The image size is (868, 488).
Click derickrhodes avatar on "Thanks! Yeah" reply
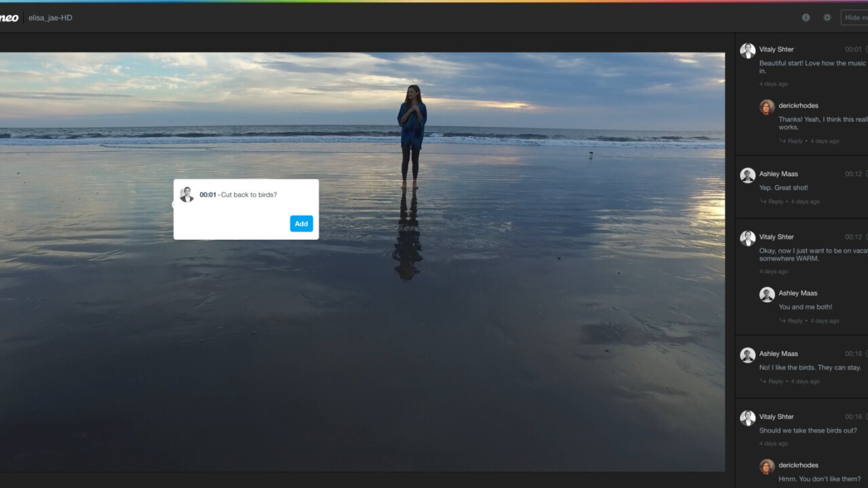pyautogui.click(x=767, y=106)
